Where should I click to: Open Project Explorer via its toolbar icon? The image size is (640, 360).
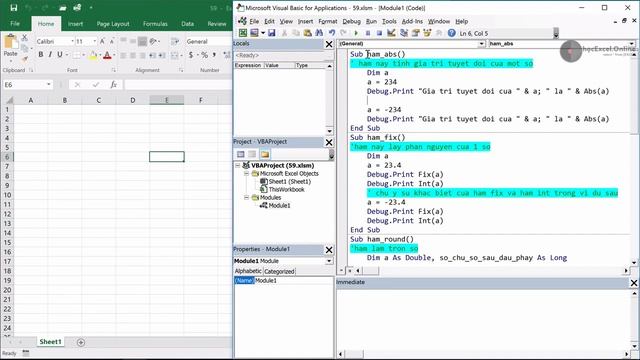404,33
